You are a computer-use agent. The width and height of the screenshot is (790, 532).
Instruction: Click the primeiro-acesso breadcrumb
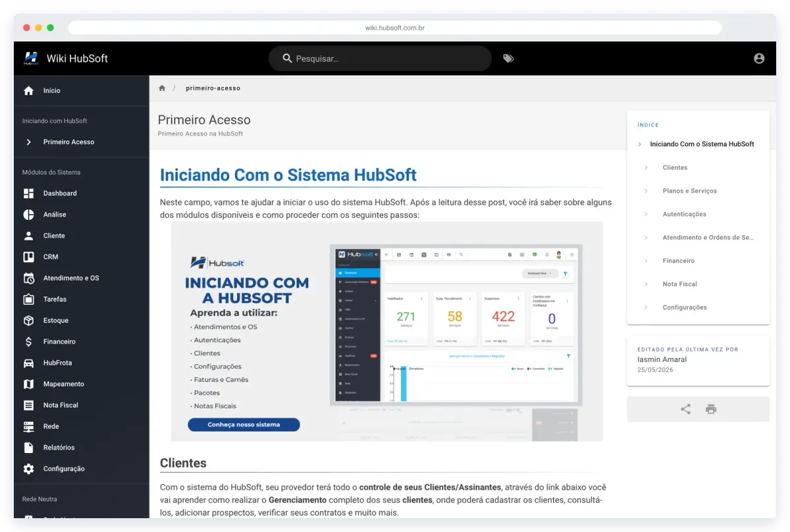tap(213, 88)
